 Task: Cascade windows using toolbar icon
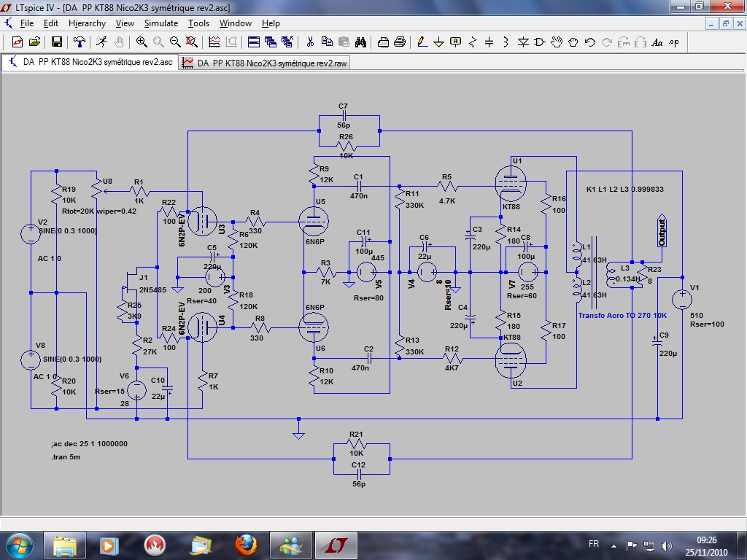(x=270, y=42)
